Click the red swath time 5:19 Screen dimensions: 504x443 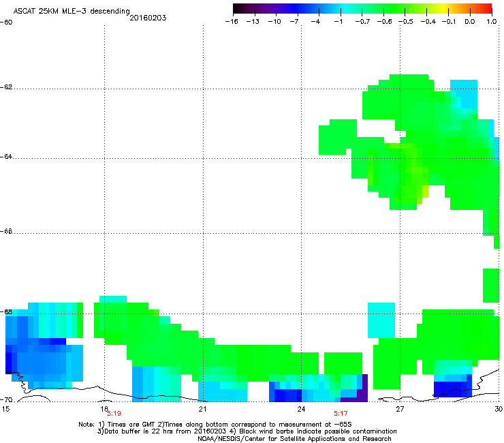[114, 414]
